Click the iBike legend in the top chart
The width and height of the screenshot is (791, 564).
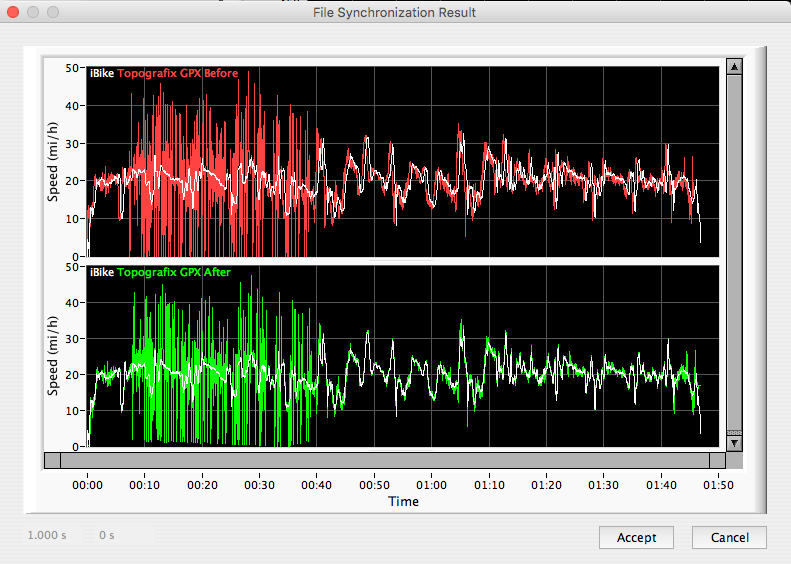pos(101,74)
